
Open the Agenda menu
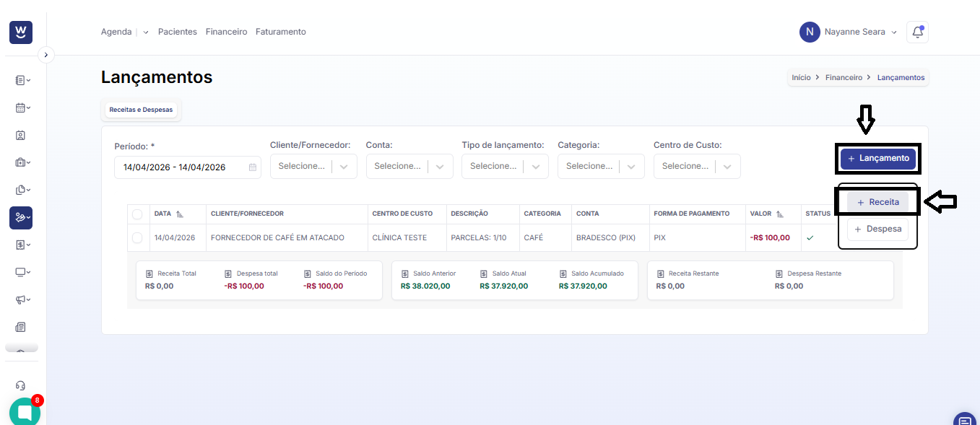[x=116, y=32]
